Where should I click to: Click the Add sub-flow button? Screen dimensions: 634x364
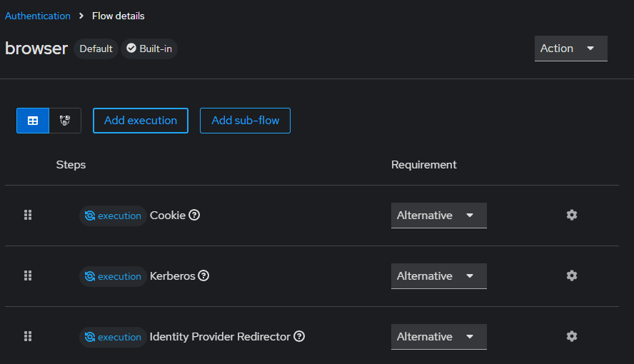(245, 121)
